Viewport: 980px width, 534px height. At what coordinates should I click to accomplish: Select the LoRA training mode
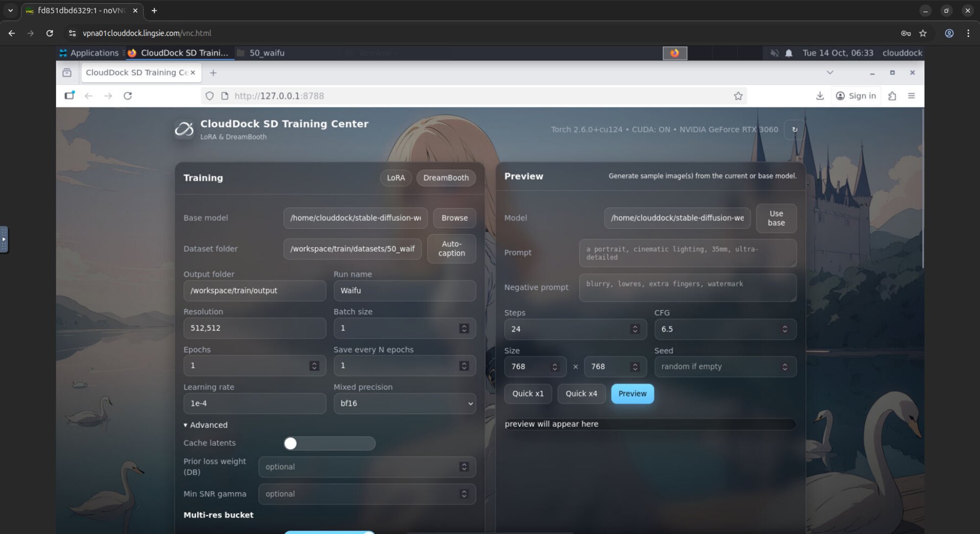click(x=396, y=177)
